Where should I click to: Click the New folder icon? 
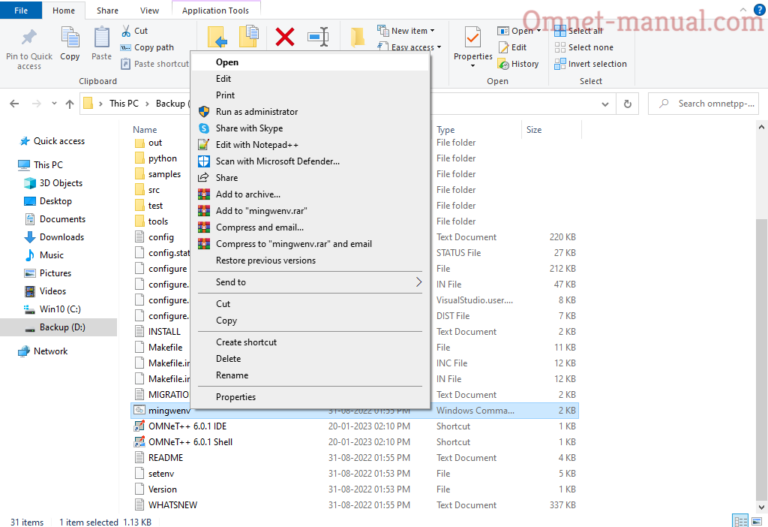pyautogui.click(x=358, y=37)
